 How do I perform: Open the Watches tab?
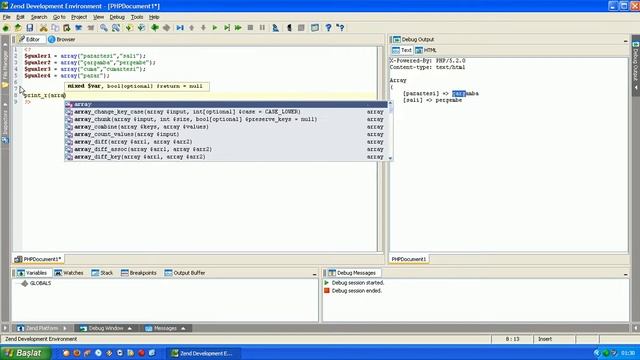[69, 273]
